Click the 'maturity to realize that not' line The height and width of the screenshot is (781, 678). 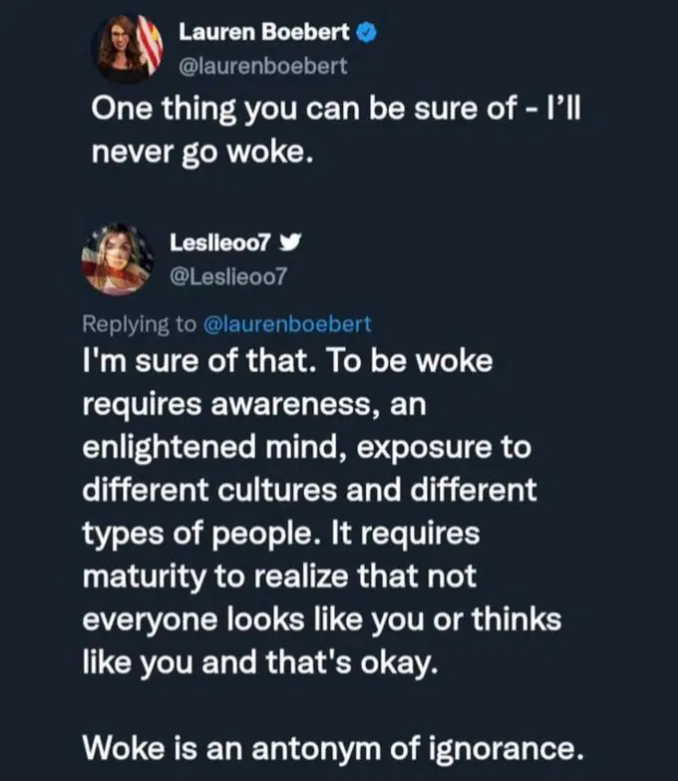pos(281,577)
